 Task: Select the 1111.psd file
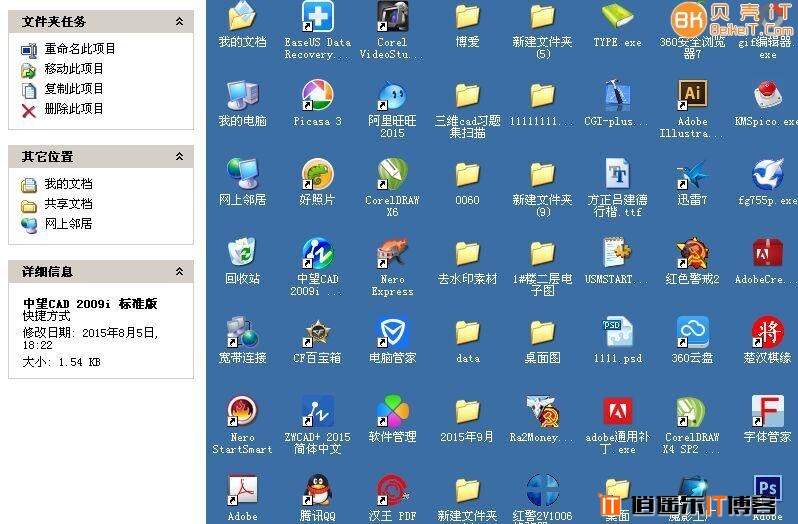(x=617, y=331)
